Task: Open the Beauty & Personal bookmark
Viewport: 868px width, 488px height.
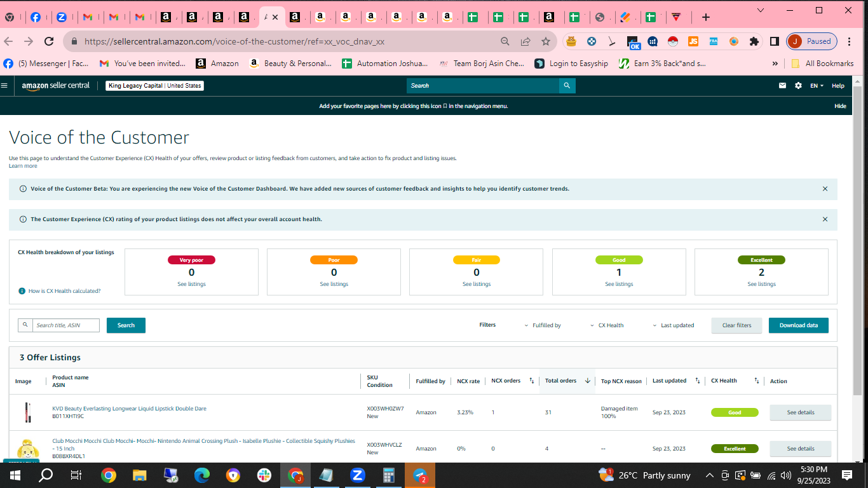Action: point(290,64)
